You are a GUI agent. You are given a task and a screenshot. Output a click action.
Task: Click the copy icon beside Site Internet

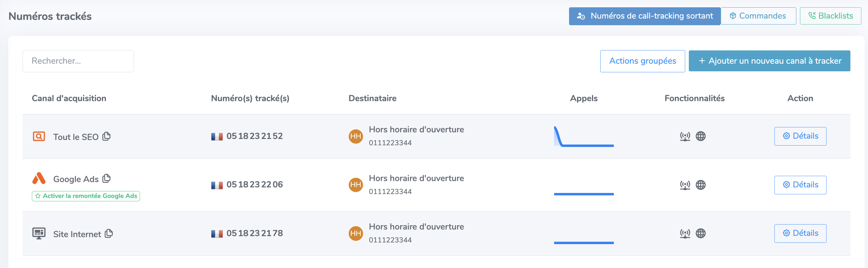(x=109, y=233)
